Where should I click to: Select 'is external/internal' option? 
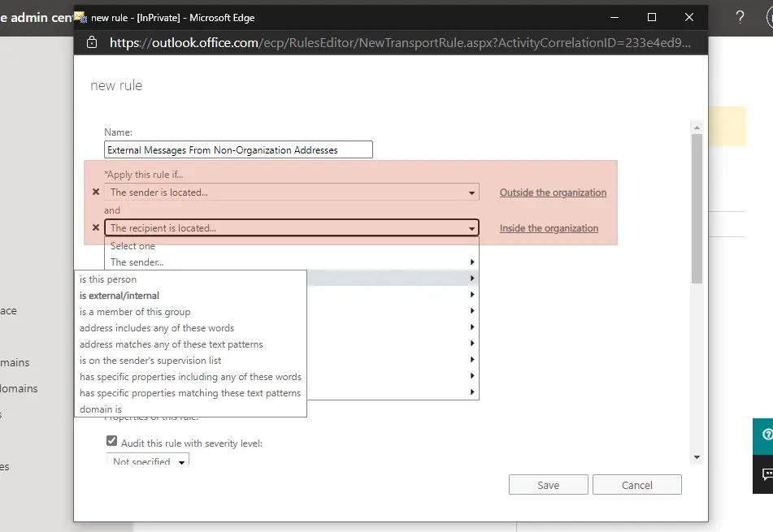[x=190, y=296]
